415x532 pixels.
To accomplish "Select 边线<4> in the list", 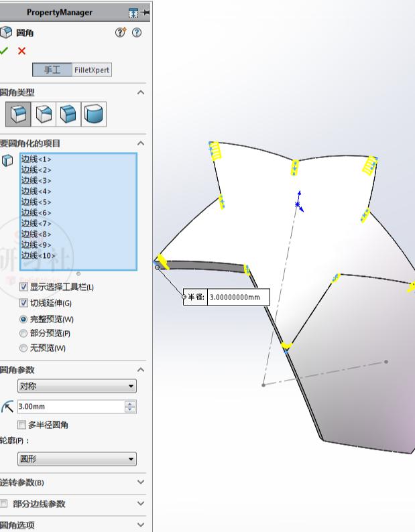I will 36,192.
